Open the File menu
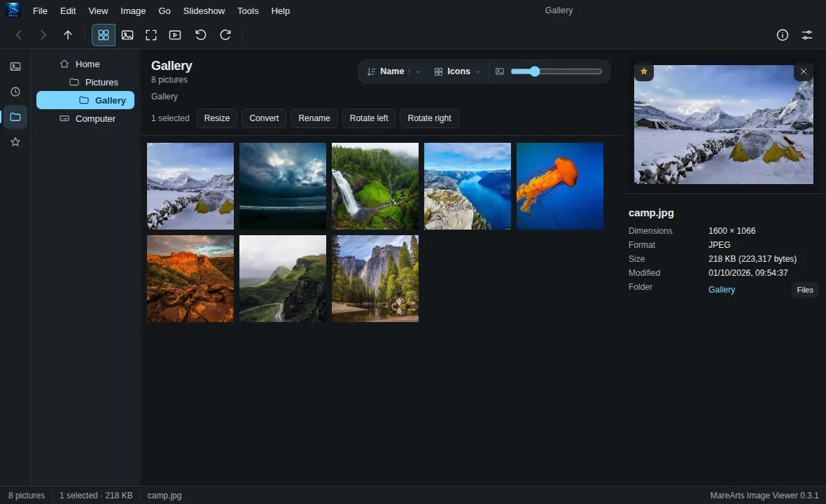This screenshot has width=826, height=504. click(40, 10)
